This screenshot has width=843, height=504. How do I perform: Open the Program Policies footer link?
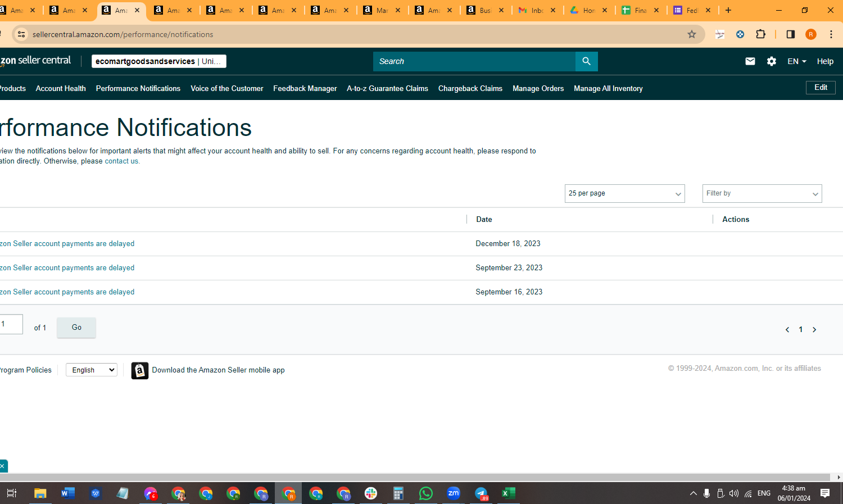click(x=26, y=370)
